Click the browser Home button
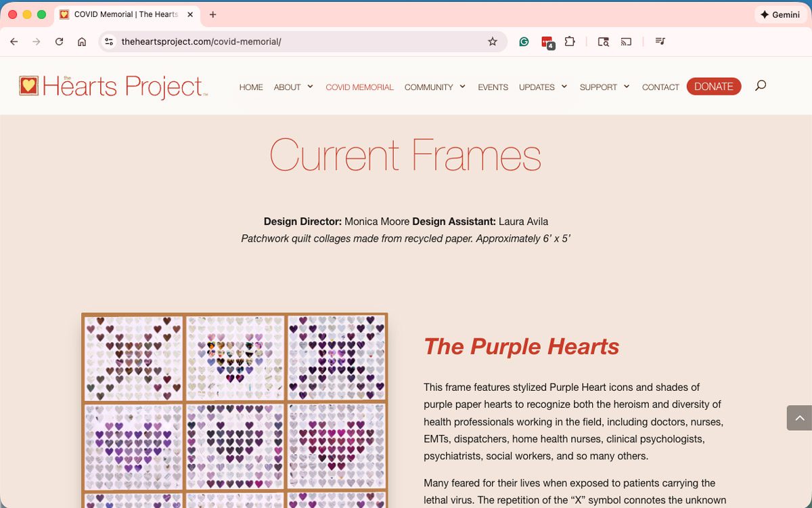The width and height of the screenshot is (812, 508). [x=82, y=41]
